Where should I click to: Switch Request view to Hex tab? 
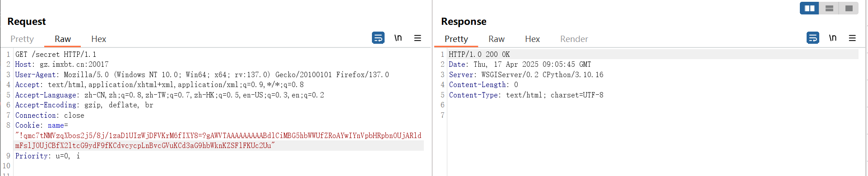[x=98, y=39]
